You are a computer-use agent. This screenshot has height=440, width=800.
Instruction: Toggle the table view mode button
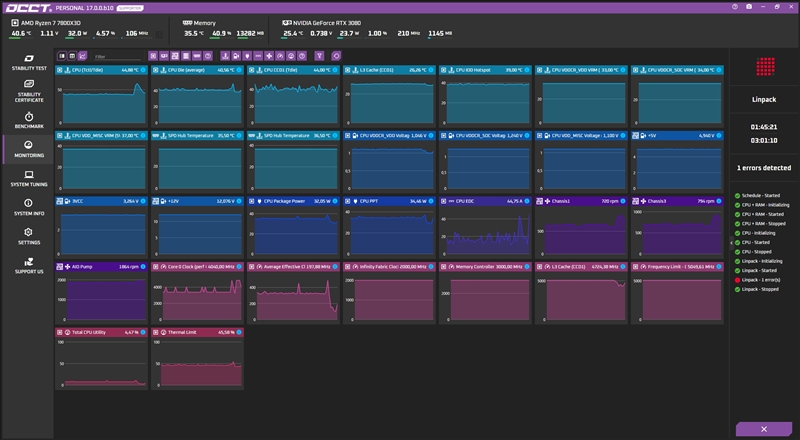click(x=72, y=55)
